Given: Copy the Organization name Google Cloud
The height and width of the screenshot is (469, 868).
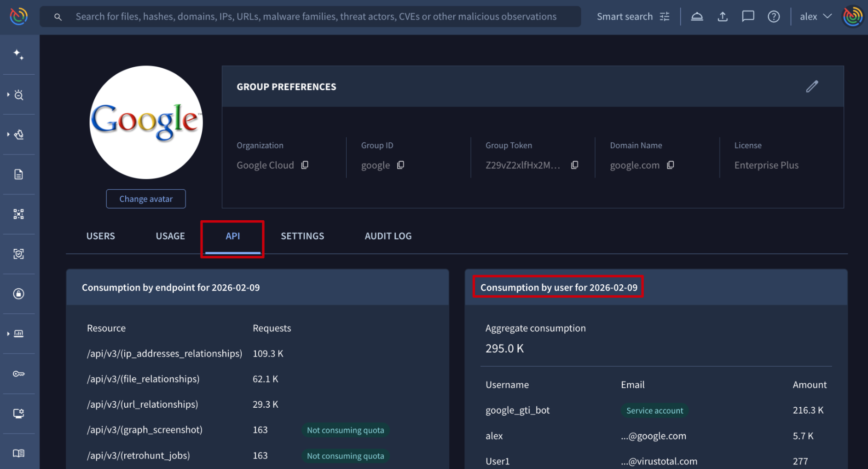Looking at the screenshot, I should pos(305,165).
